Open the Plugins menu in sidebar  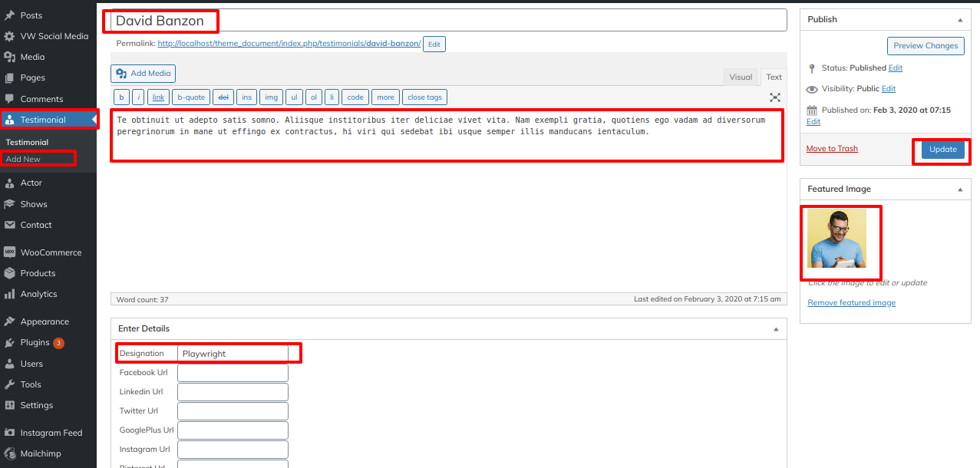point(35,343)
